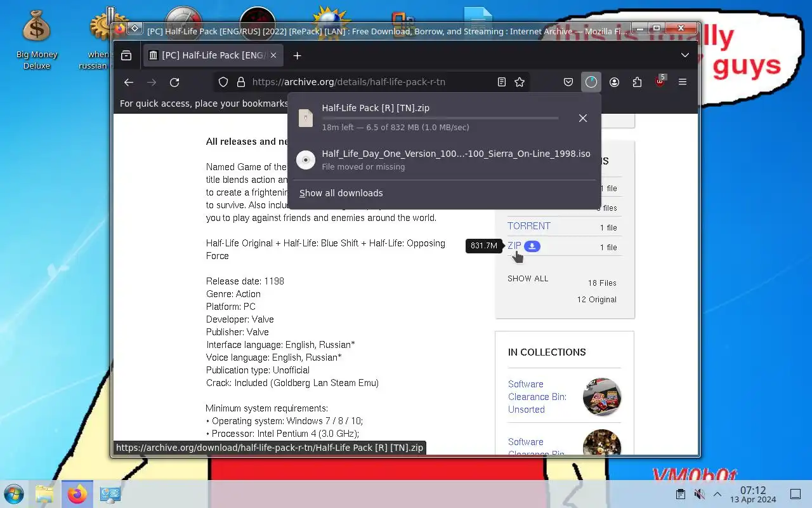Close the Half-Life Pack tab
Image resolution: width=812 pixels, height=508 pixels.
coord(273,55)
